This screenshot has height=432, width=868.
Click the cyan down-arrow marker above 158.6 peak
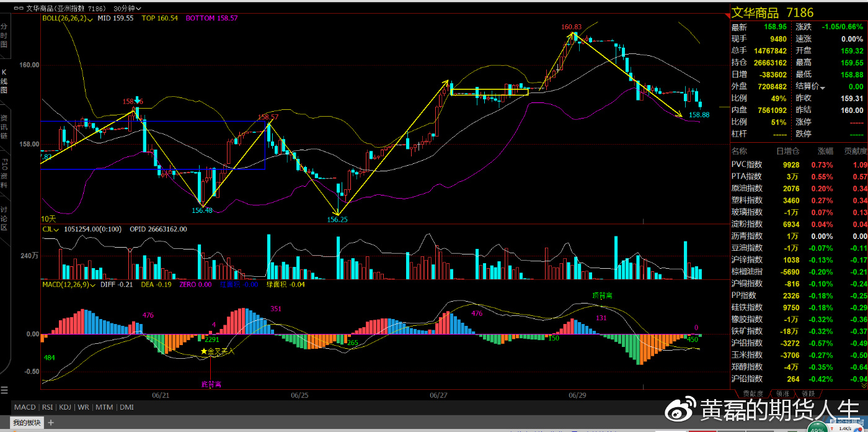[x=138, y=99]
